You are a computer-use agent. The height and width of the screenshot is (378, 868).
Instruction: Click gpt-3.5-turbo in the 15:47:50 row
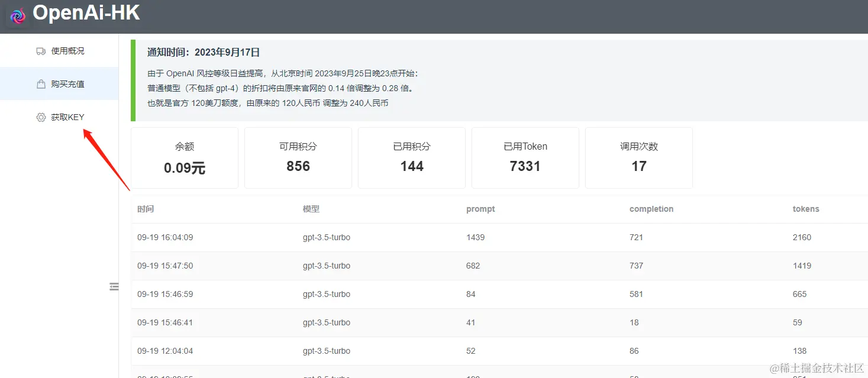(x=327, y=266)
